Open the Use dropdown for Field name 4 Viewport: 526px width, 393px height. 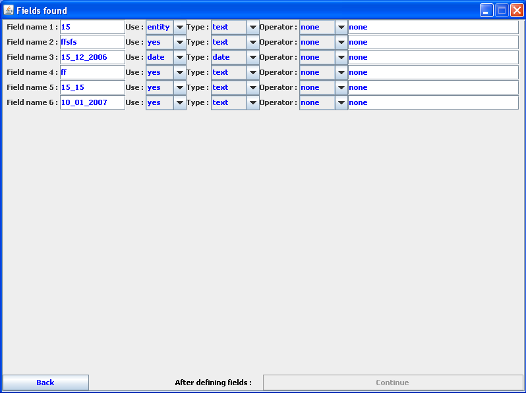tap(166, 72)
